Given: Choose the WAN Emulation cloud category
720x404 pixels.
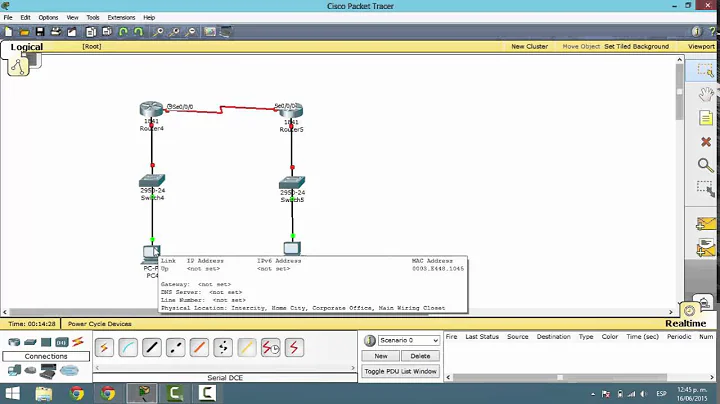Looking at the screenshot, I should [69, 370].
